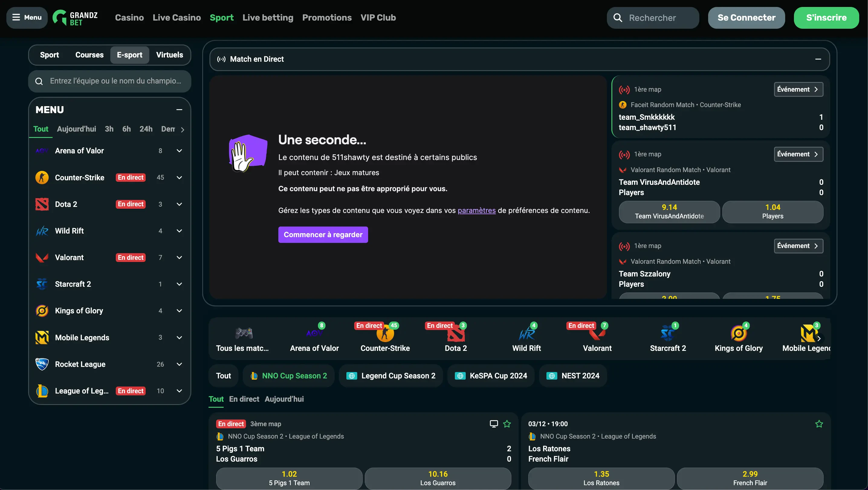Click the Grandz Bet logo
The image size is (868, 490).
pyautogui.click(x=75, y=18)
